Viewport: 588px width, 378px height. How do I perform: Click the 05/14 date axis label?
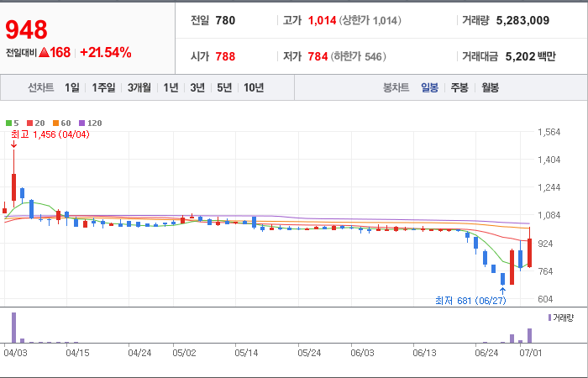[247, 354]
